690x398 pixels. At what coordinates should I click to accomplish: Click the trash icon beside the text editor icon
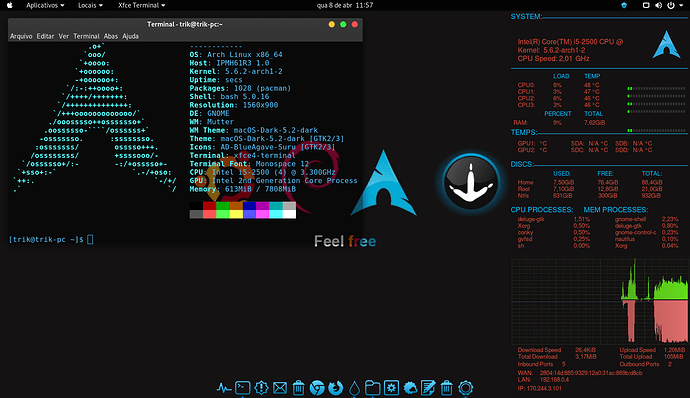tap(447, 388)
